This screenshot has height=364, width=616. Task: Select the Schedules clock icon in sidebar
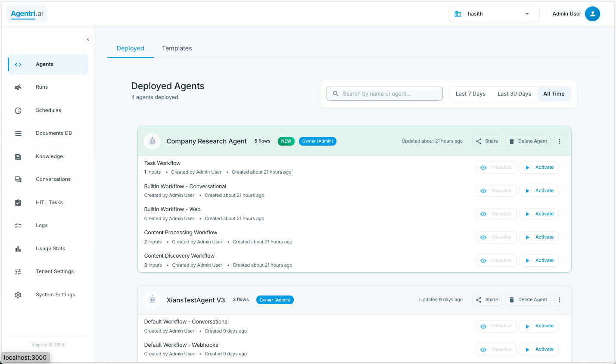tap(18, 110)
